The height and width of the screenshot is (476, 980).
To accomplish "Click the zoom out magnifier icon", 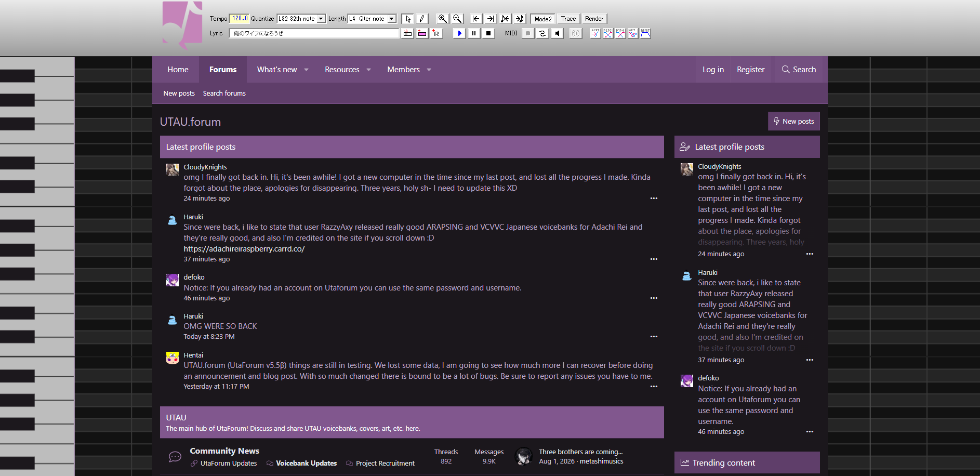I will coord(457,19).
